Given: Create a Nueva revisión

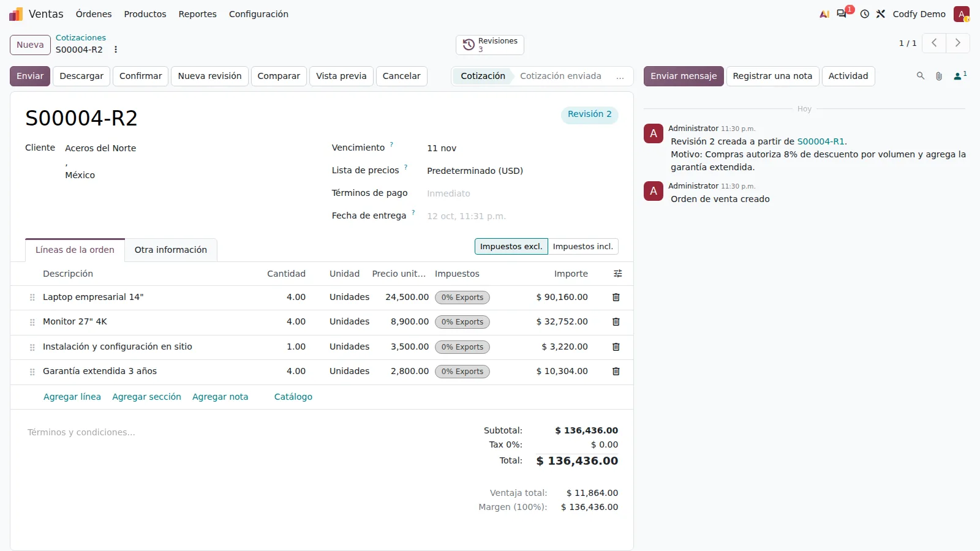Looking at the screenshot, I should 209,76.
